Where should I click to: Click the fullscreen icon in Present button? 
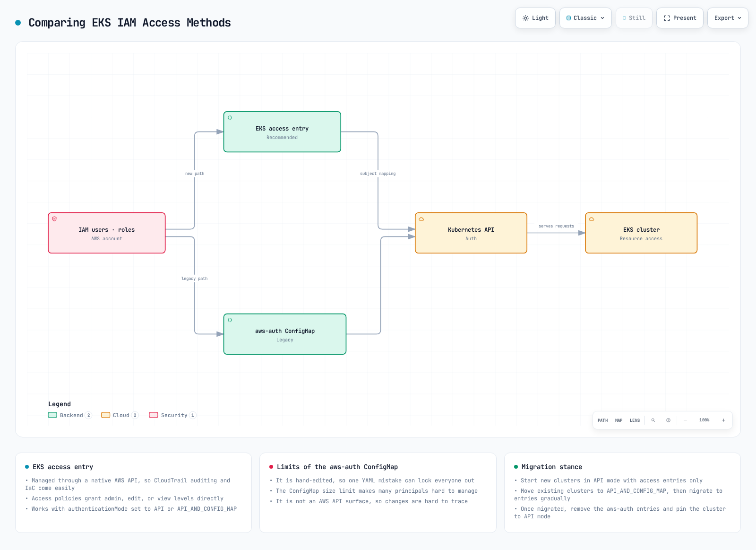[x=667, y=18]
